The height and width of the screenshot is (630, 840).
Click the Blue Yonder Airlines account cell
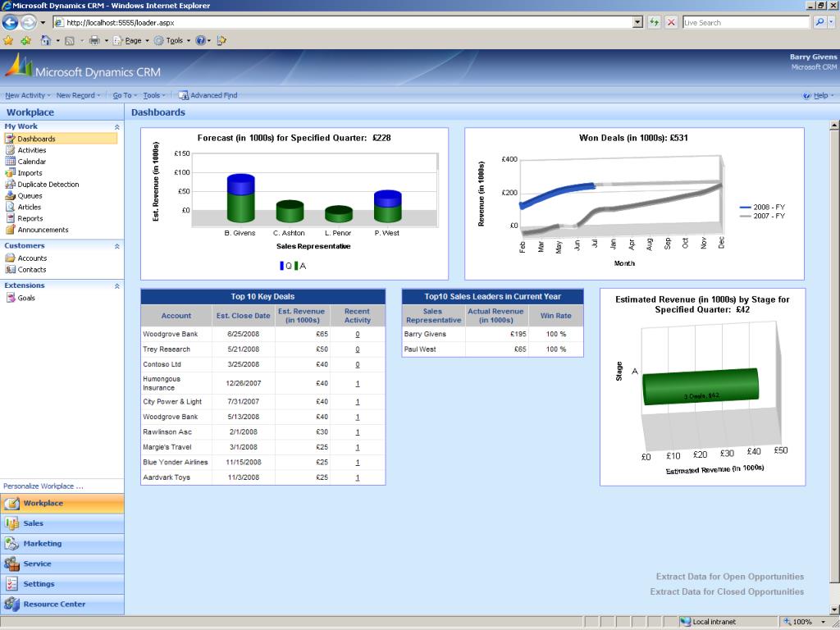tap(176, 463)
